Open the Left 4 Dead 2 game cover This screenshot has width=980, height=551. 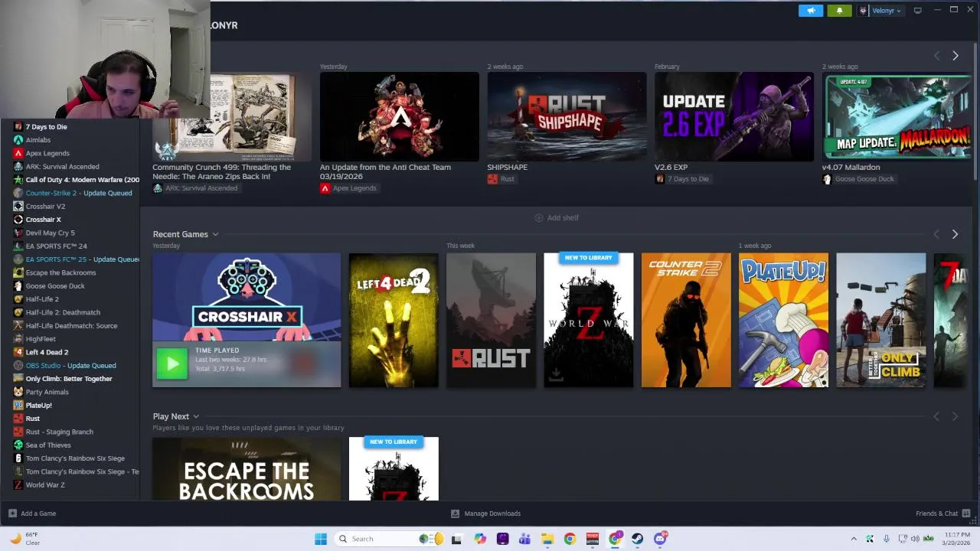[394, 320]
